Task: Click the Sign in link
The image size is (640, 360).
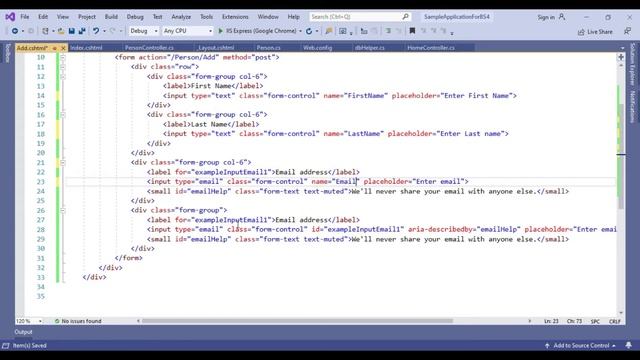Action: (x=546, y=17)
